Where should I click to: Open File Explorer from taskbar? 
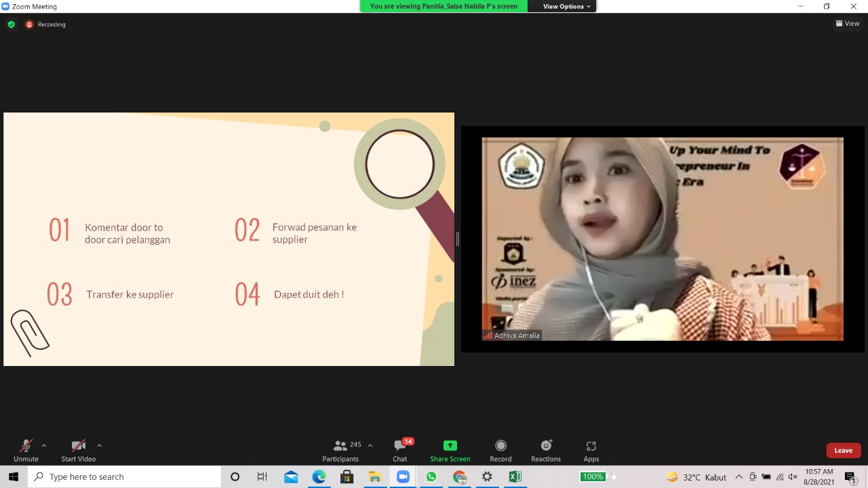[375, 476]
